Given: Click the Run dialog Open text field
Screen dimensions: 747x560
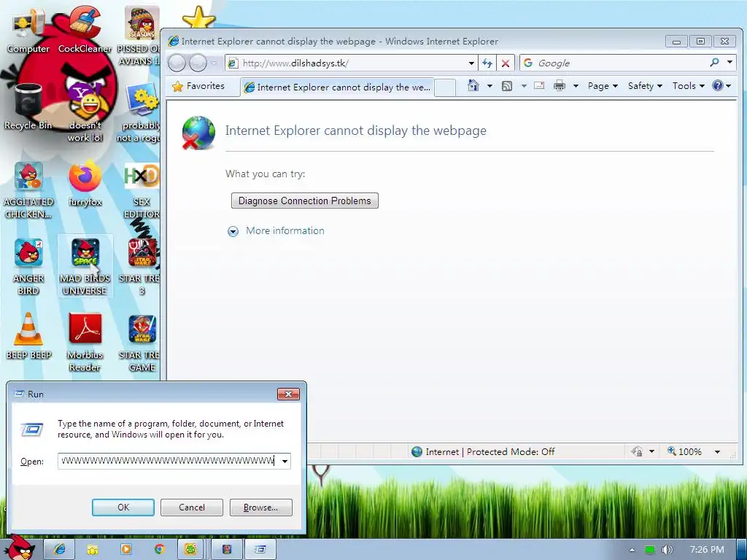Looking at the screenshot, I should click(169, 461).
